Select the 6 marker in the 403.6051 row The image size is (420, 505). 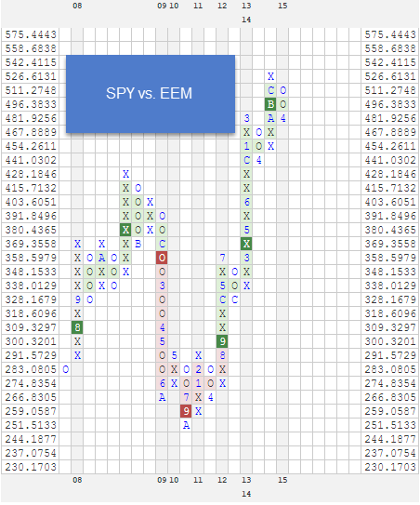(x=246, y=202)
